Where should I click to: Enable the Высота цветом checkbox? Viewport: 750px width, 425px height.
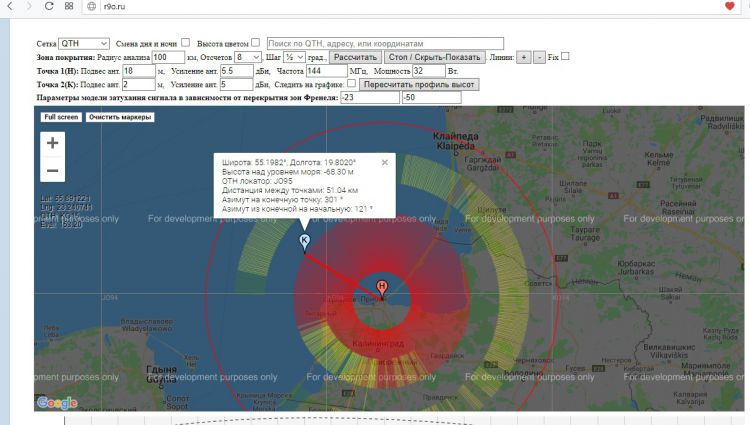[256, 43]
